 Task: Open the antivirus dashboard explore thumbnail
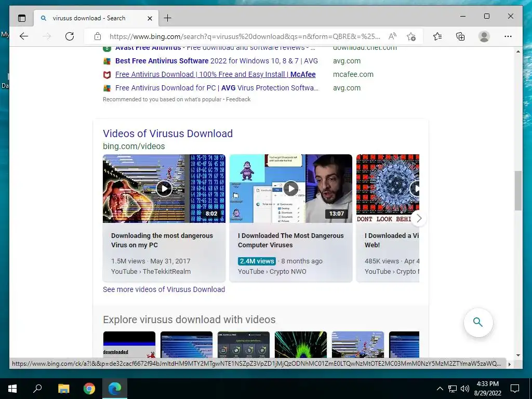pos(244,344)
